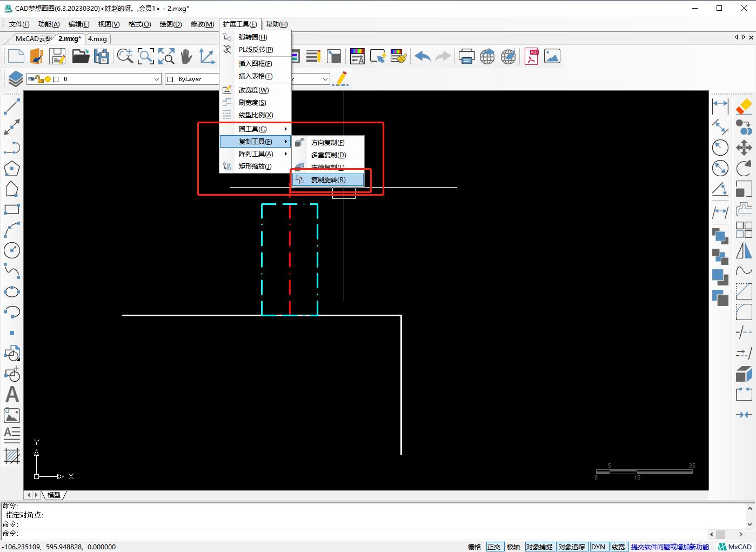Click the Print icon in the top toolbar
The image size is (756, 552).
(x=466, y=56)
